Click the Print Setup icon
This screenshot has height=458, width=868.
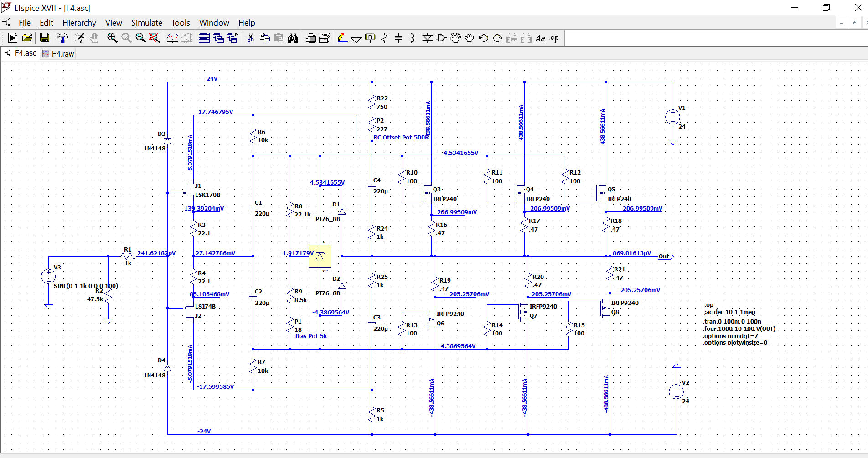click(x=310, y=38)
